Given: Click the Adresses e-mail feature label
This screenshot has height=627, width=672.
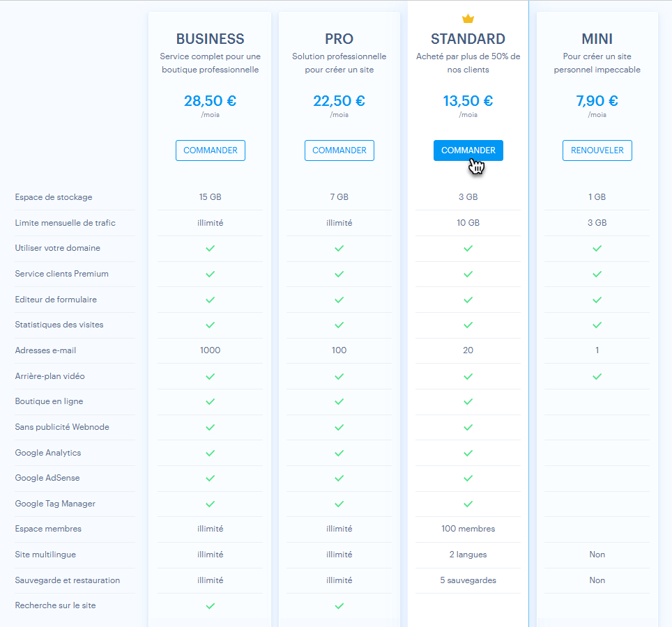Looking at the screenshot, I should tap(45, 350).
